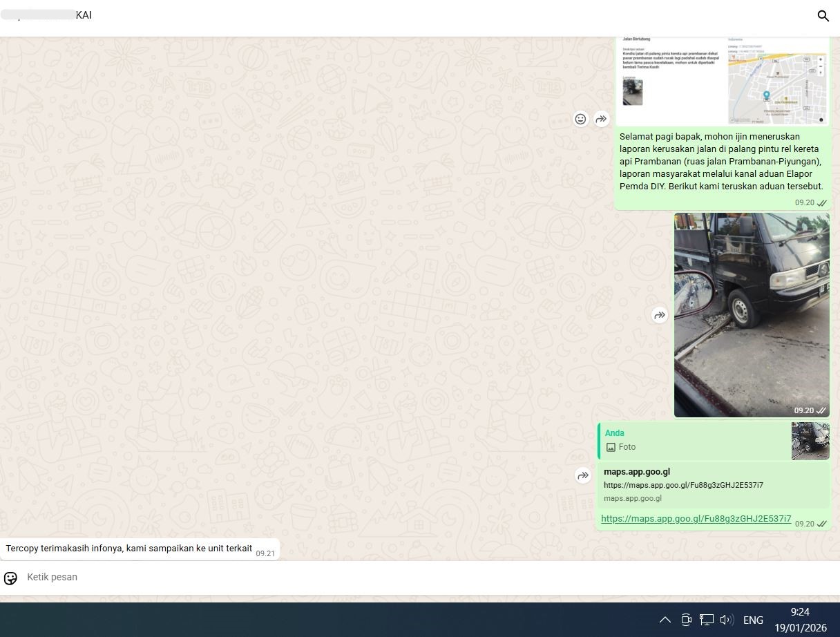This screenshot has width=840, height=637.
Task: Select the received Tercopy terimakasih message
Action: pyautogui.click(x=129, y=549)
